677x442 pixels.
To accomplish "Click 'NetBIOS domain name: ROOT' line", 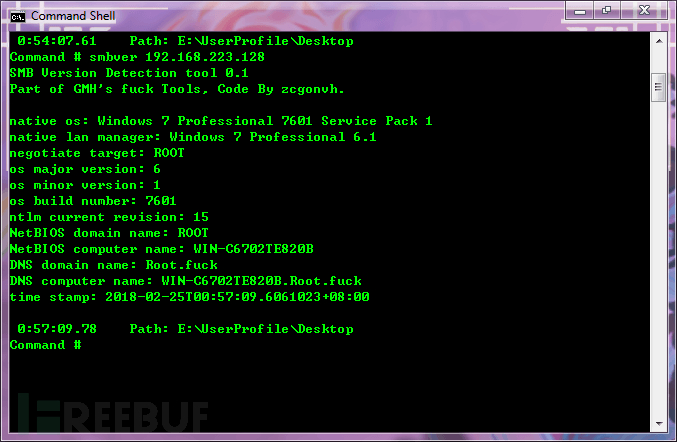I will point(109,233).
